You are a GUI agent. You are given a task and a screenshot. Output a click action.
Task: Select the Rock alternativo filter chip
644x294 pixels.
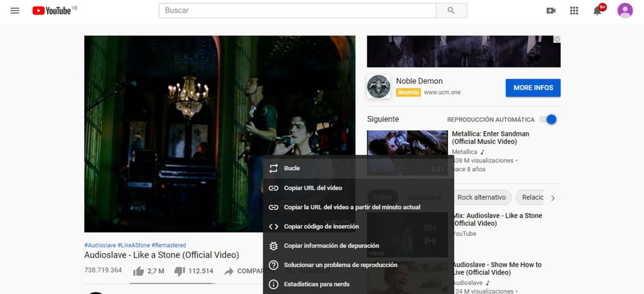482,197
